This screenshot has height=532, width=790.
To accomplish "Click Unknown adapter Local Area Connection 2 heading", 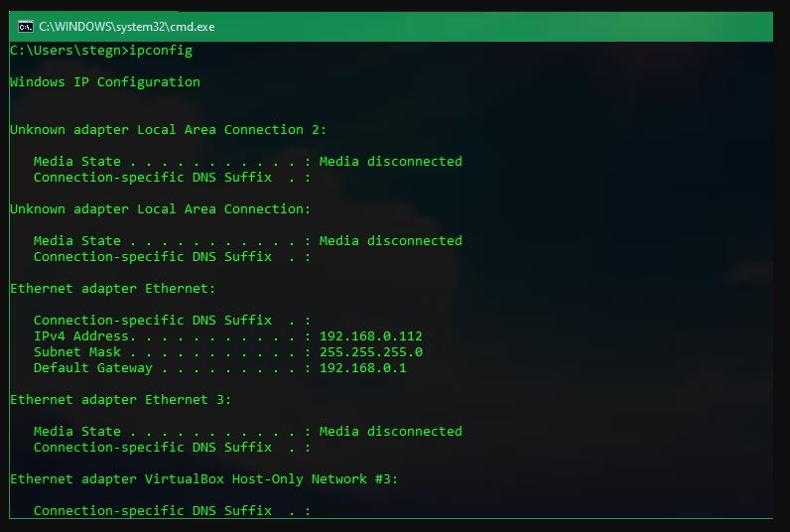I will click(169, 130).
